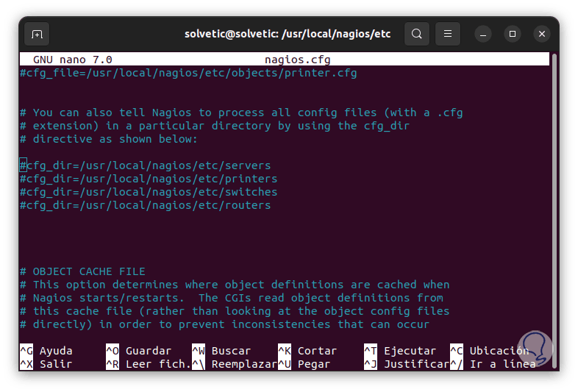Click the terminal vertical scrollbar
The height and width of the screenshot is (392, 578).
coord(554,210)
